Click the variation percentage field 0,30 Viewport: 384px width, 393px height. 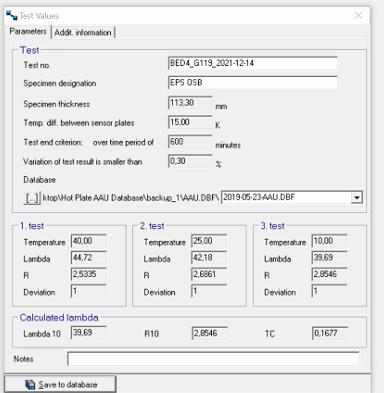[190, 161]
